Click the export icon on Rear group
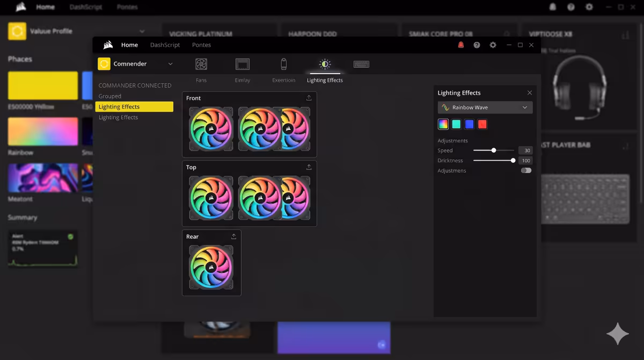The image size is (644, 360). [x=233, y=236]
